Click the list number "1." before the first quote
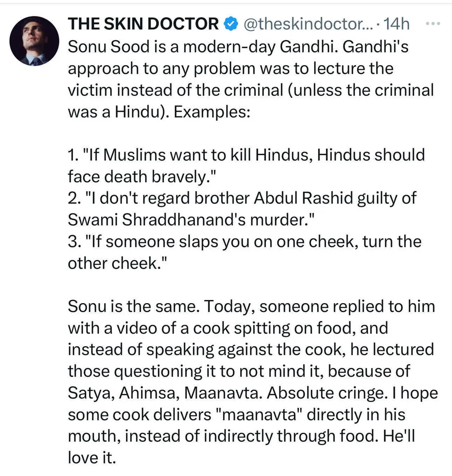Screen dimensions: 452x476 click(74, 155)
